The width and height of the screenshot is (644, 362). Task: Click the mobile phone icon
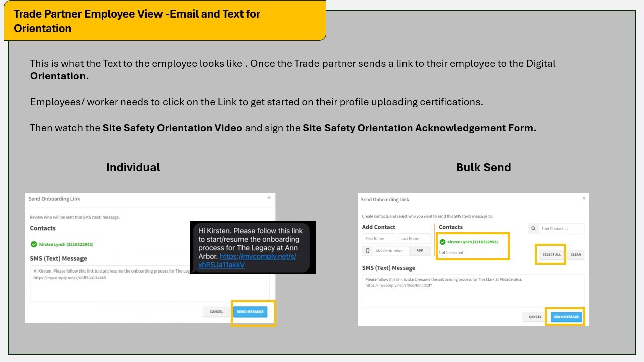pos(368,250)
